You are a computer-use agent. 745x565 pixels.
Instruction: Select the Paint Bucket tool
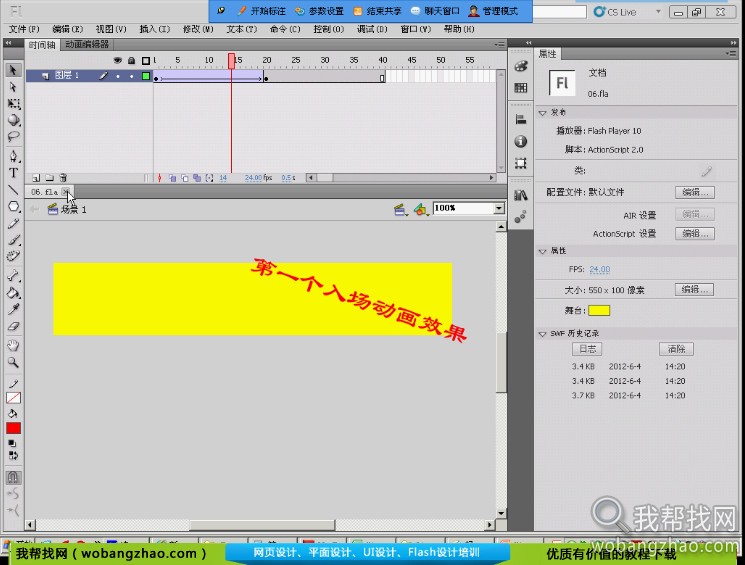point(13,292)
